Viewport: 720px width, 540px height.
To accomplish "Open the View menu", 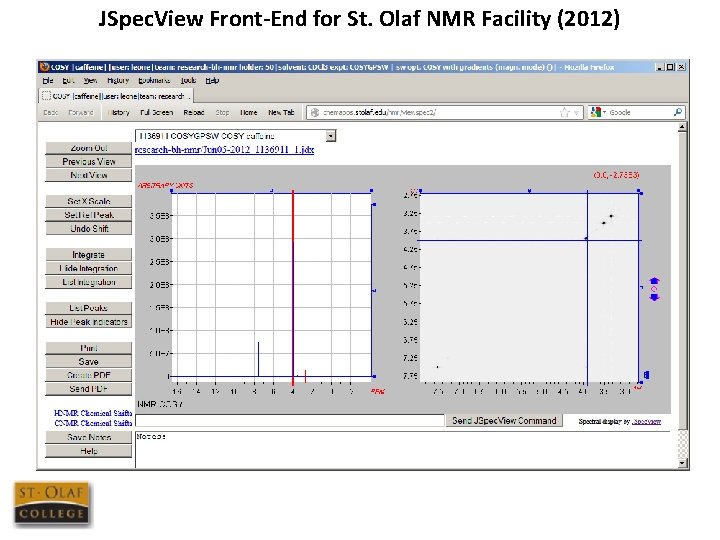I will point(90,80).
